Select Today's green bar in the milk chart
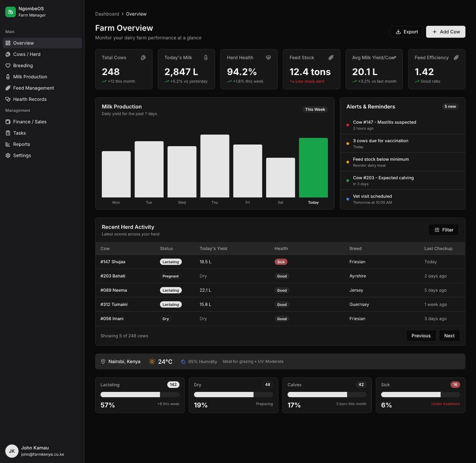Viewport: 476px width, 463px height. (x=313, y=167)
